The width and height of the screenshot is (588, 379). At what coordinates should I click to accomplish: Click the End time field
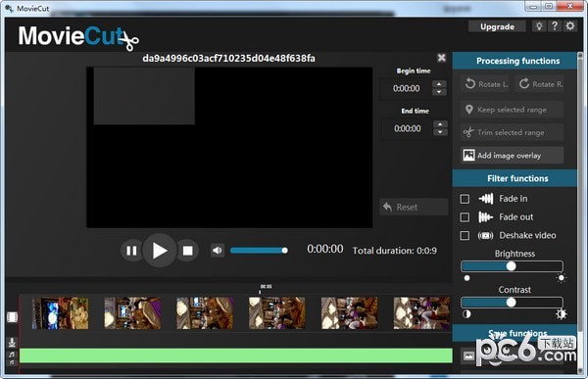click(x=408, y=128)
